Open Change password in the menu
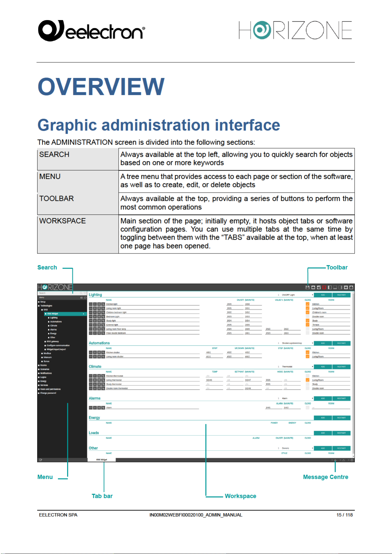The image size is (392, 554). 48,393
